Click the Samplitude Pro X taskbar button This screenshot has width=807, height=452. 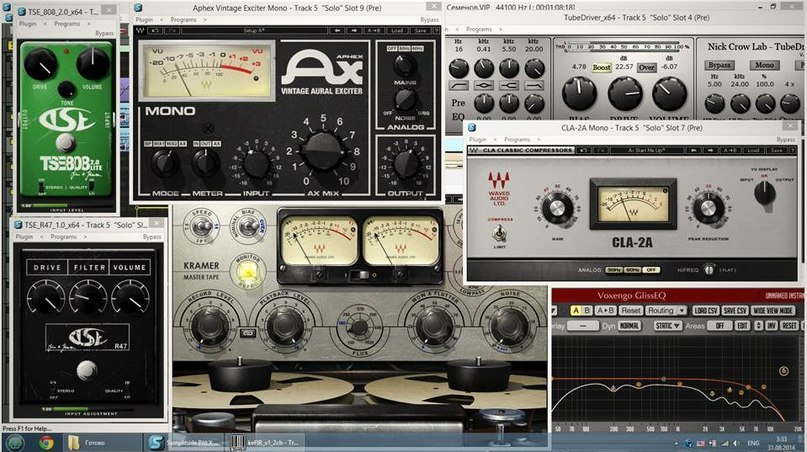click(185, 442)
